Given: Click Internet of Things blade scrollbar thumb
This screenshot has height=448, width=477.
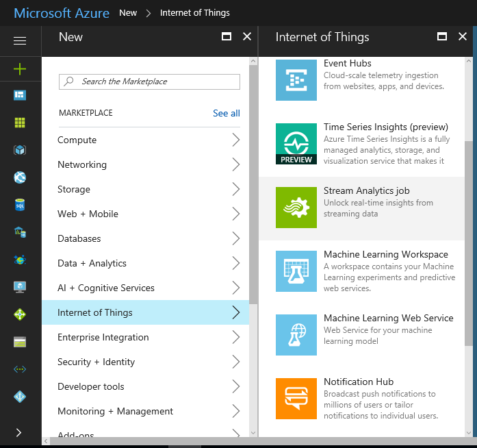Looking at the screenshot, I should (469, 243).
